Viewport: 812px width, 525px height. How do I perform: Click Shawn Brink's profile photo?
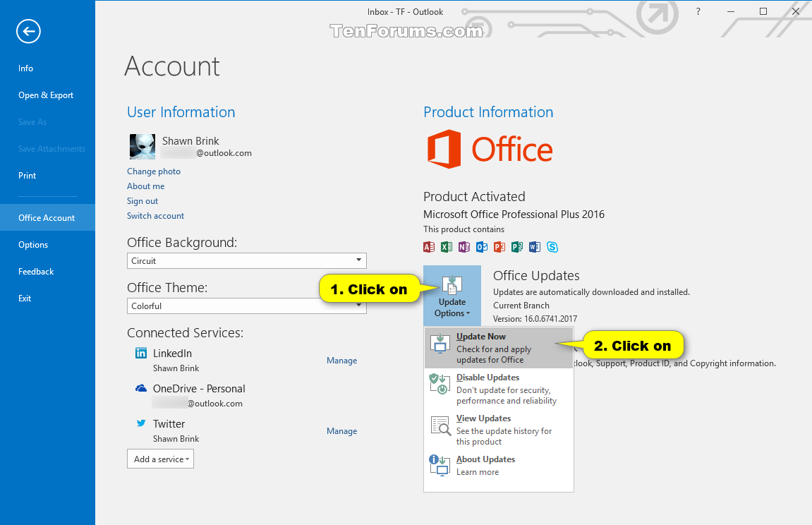(143, 147)
